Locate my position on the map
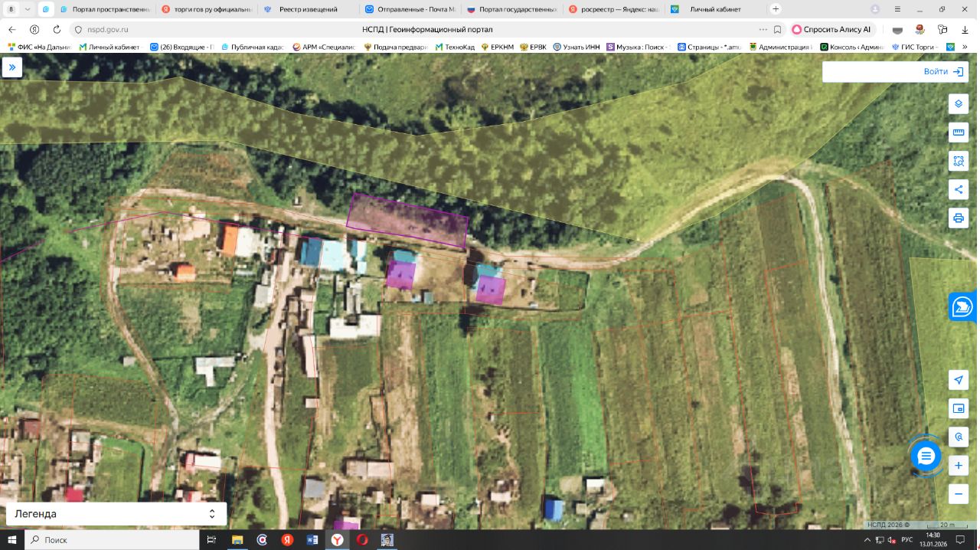This screenshot has height=550, width=980. 958,380
